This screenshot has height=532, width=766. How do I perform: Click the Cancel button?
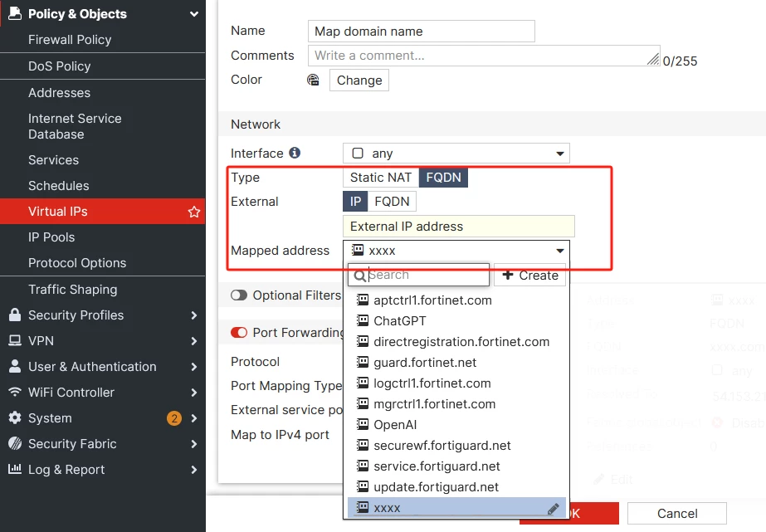click(x=677, y=514)
